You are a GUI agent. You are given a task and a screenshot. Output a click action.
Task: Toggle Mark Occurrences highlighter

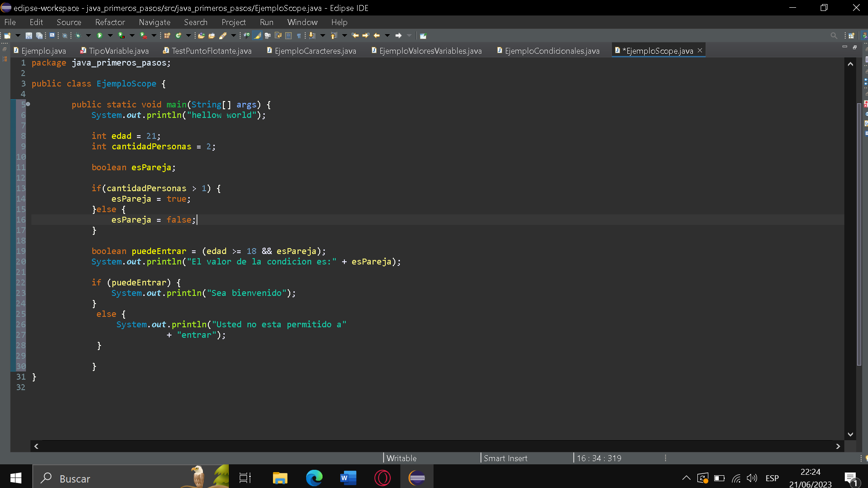tap(257, 36)
